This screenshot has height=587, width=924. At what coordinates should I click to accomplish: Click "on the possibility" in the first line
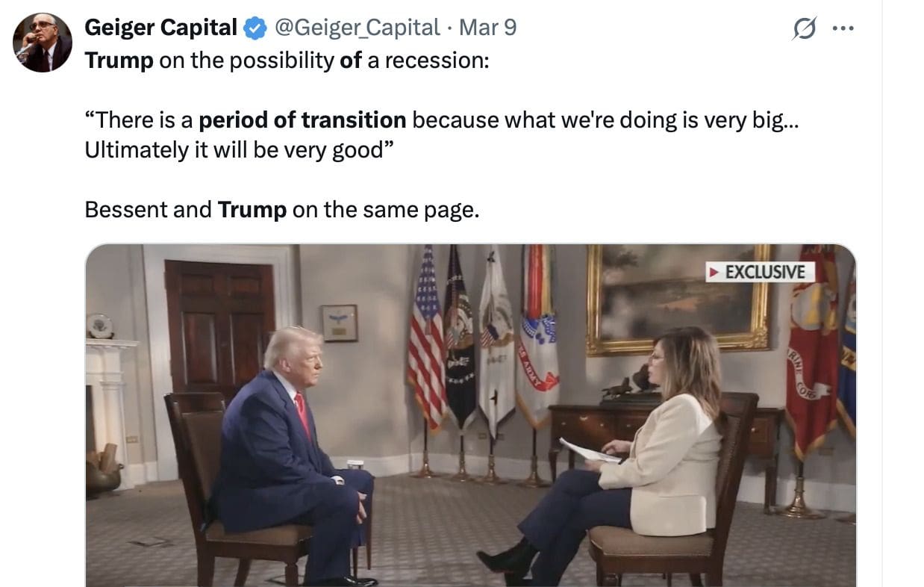tap(246, 60)
